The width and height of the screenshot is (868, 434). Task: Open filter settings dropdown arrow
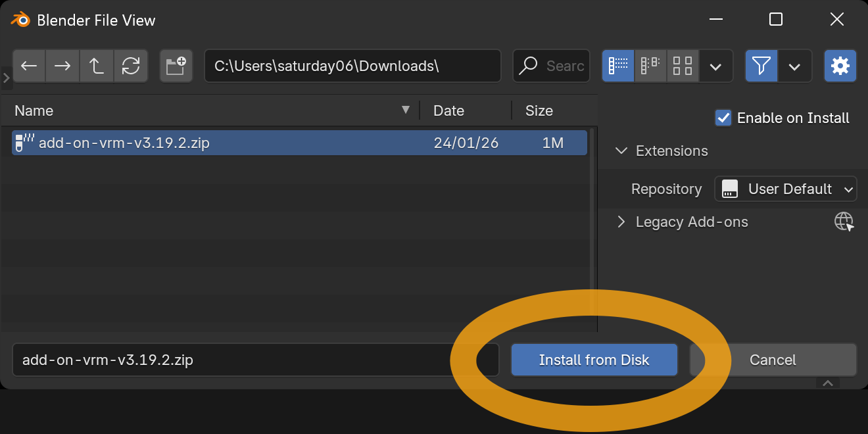794,66
